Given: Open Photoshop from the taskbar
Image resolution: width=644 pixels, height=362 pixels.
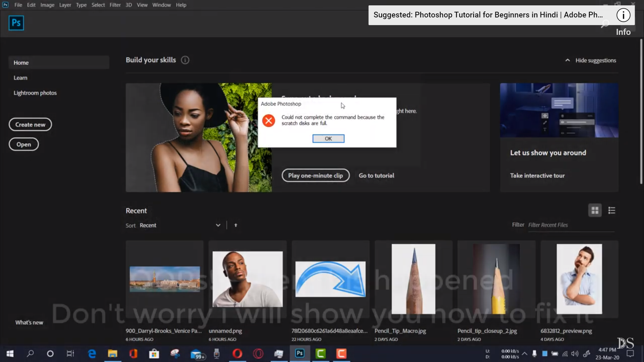Looking at the screenshot, I should point(300,354).
